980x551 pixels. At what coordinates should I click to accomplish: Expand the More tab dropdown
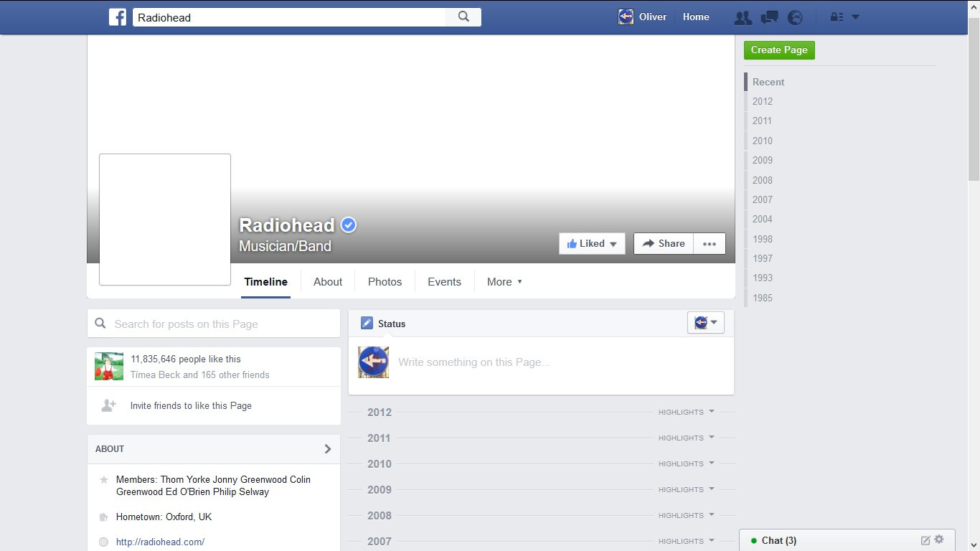[504, 282]
